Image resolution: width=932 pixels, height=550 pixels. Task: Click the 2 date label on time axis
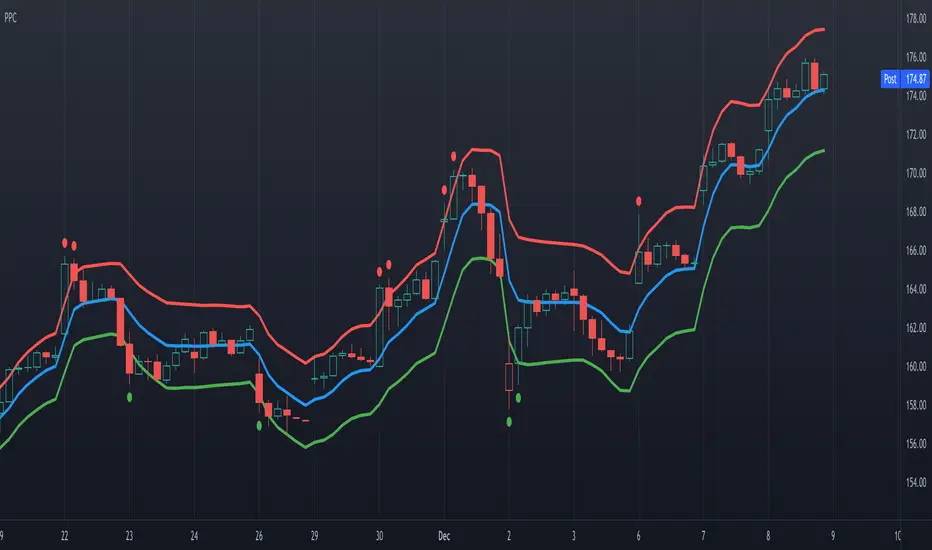[x=509, y=536]
